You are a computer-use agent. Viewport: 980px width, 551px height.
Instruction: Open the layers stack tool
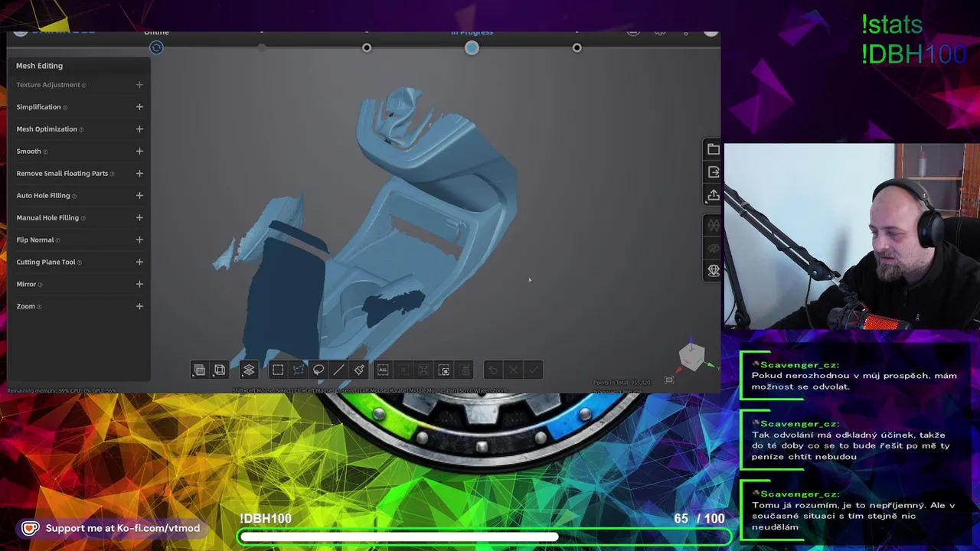pos(249,370)
